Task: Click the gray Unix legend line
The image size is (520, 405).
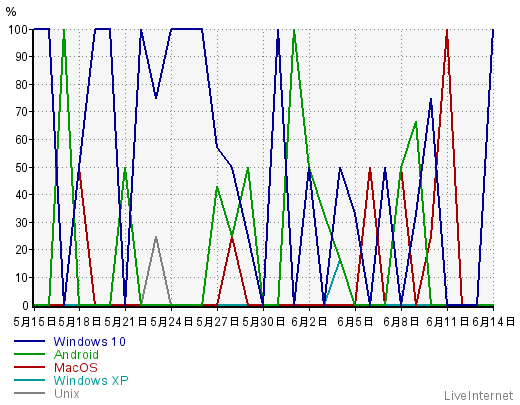Action: [x=29, y=393]
